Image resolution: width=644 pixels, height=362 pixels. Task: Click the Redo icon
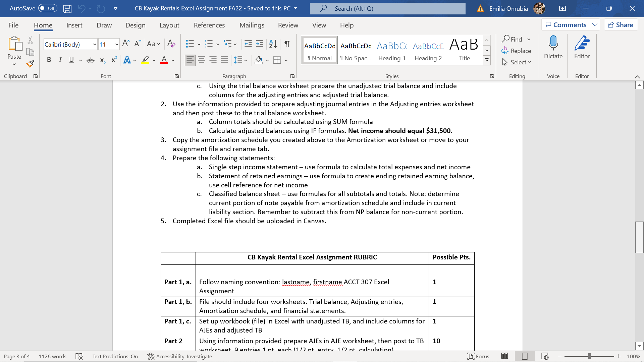[x=101, y=9]
